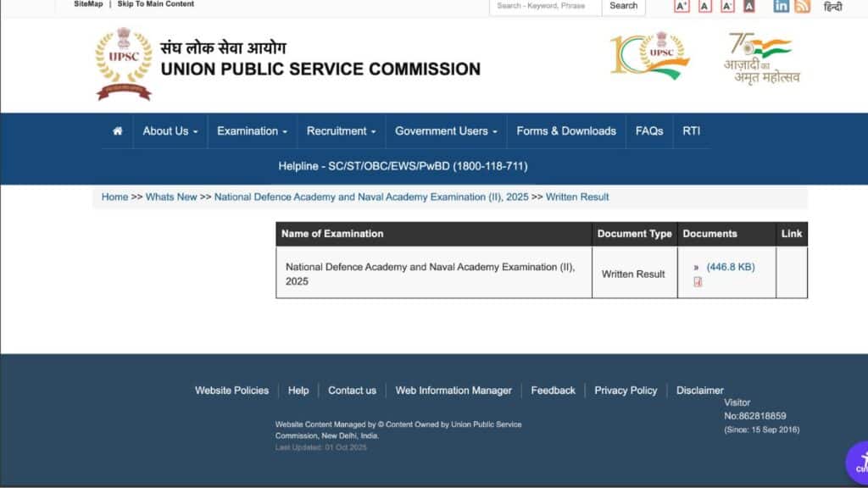Click the Azadi Ka Amrit Mahotsav logo
The height and width of the screenshot is (488, 868).
tap(761, 58)
